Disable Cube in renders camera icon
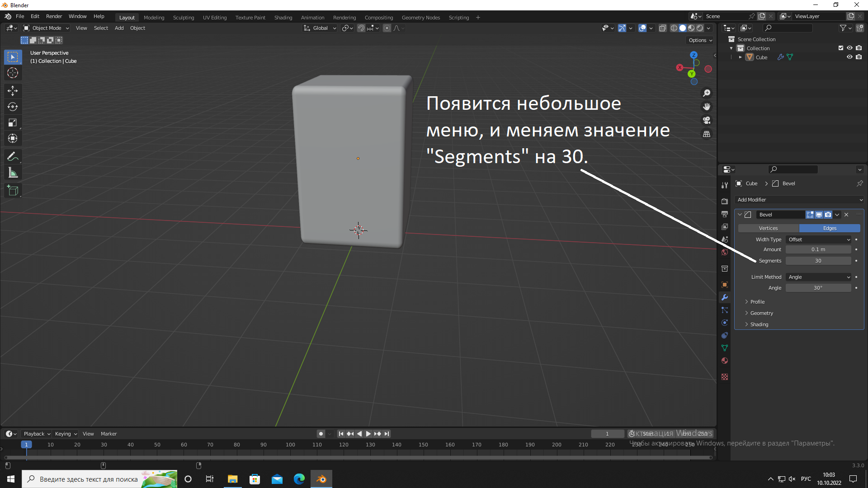The image size is (868, 488). point(859,57)
